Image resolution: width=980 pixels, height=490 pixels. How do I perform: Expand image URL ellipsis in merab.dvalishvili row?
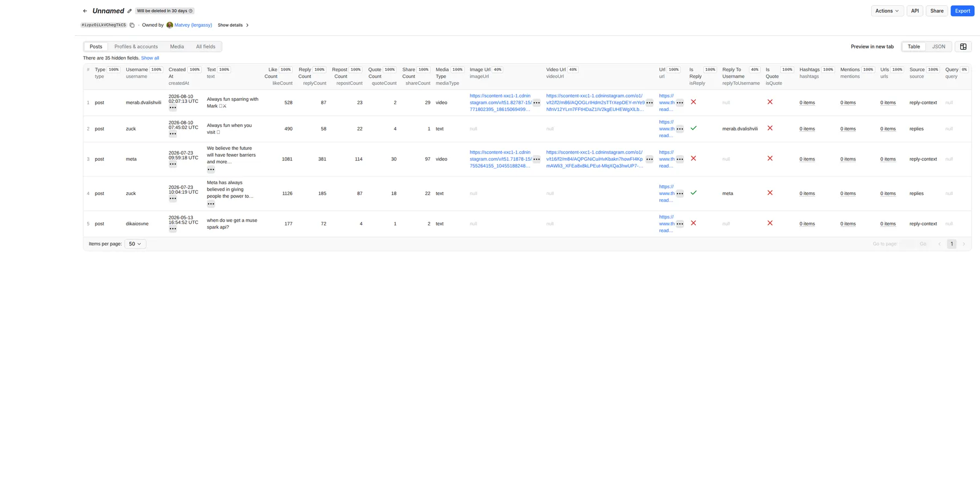[x=536, y=103]
